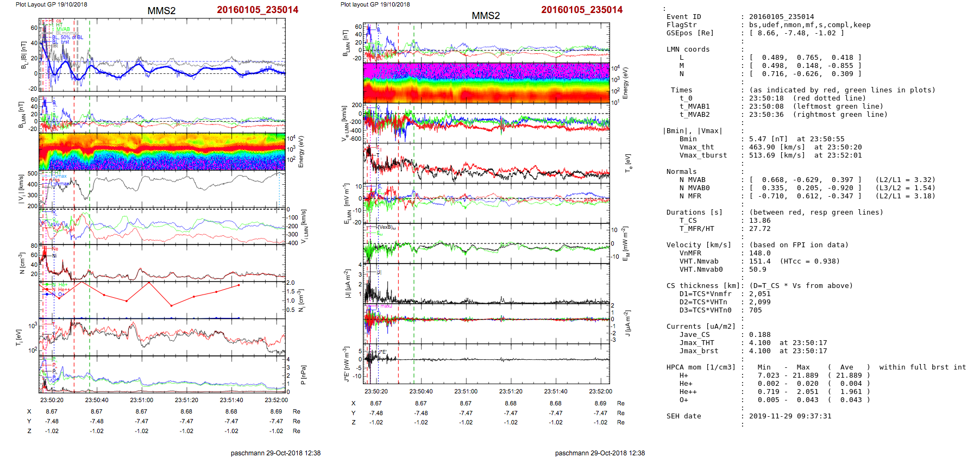Image resolution: width=980 pixels, height=457 pixels.
Task: Select the 23:50:40 tick on the right time axis
Action: [421, 391]
